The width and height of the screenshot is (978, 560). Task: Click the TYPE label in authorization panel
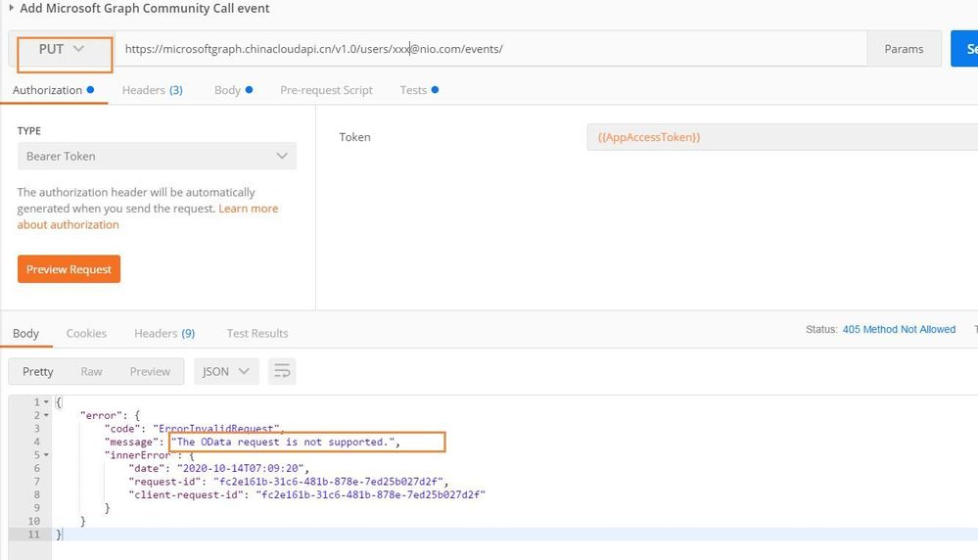coord(28,131)
